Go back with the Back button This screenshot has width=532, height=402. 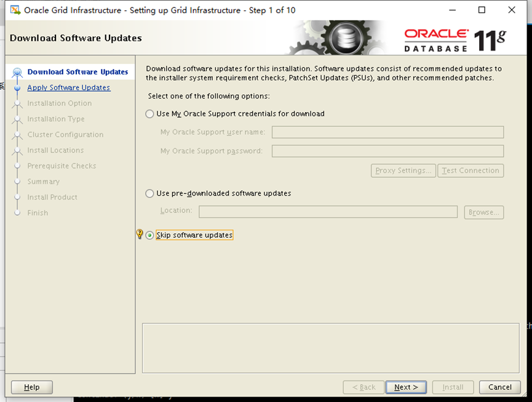[x=363, y=387]
